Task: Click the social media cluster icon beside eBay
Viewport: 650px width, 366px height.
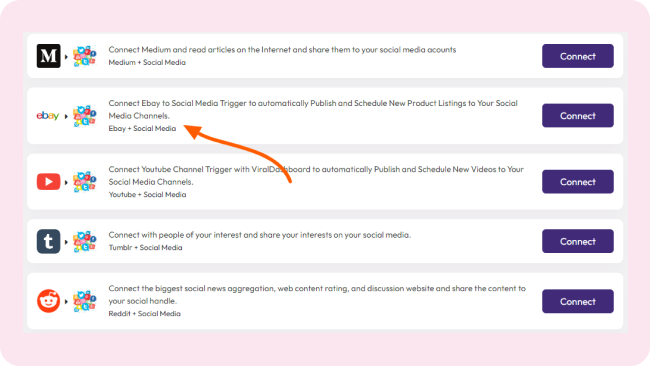Action: click(85, 116)
